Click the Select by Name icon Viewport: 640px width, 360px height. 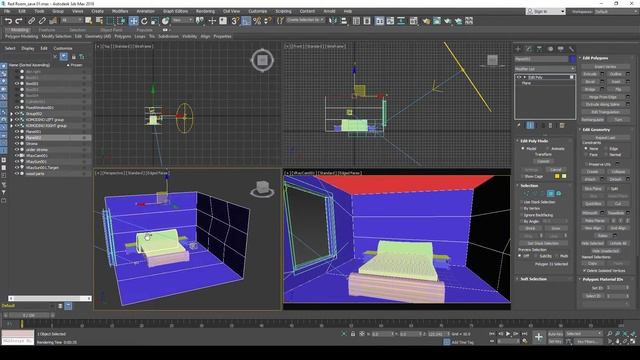tap(99, 20)
